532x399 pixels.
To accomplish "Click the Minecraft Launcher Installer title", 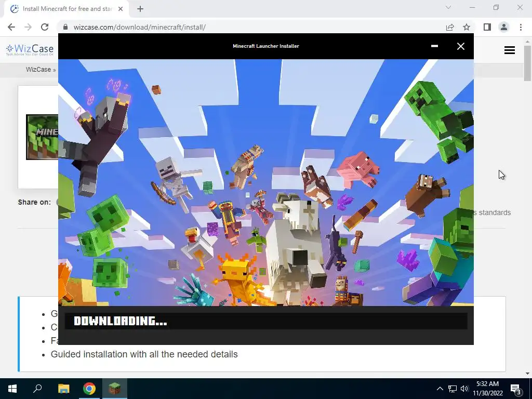I will 266,46.
